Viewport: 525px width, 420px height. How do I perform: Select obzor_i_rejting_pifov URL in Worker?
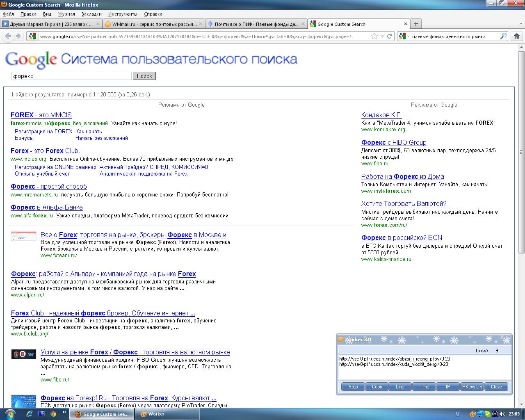click(395, 358)
